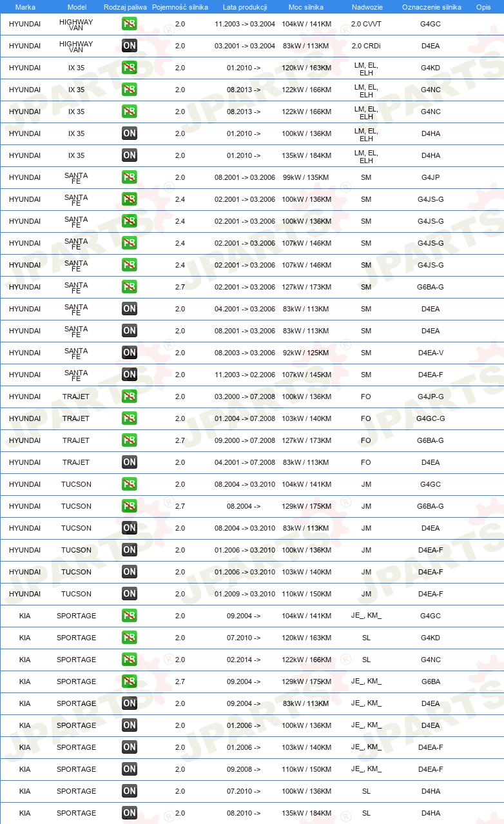Viewport: 504px width, 824px height.
Task: Click the ON icon in the Santa Fe D4EA-V row
Action: 130,353
